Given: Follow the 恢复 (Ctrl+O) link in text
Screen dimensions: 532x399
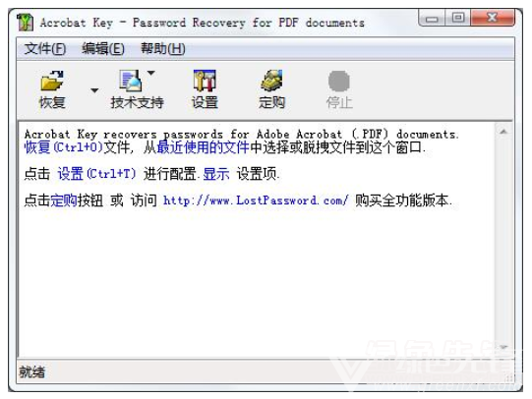Looking at the screenshot, I should 64,147.
